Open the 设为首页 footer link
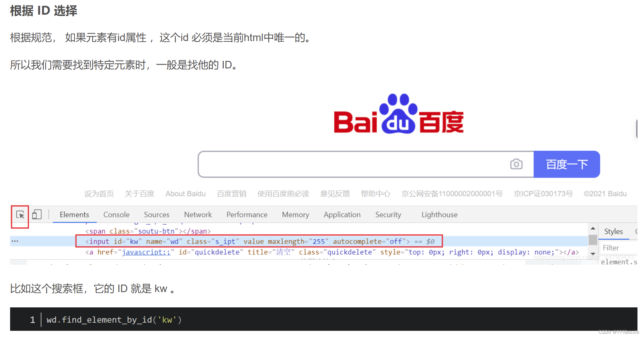Image resolution: width=644 pixels, height=337 pixels. (99, 194)
